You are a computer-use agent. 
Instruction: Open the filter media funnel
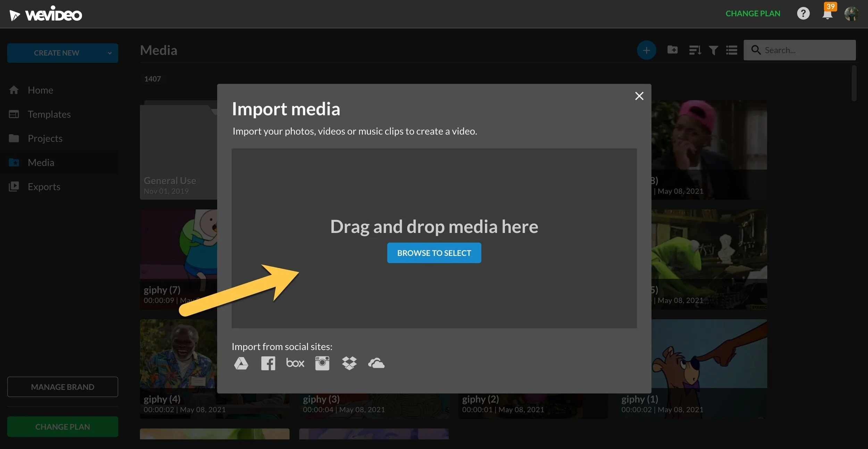pos(713,50)
